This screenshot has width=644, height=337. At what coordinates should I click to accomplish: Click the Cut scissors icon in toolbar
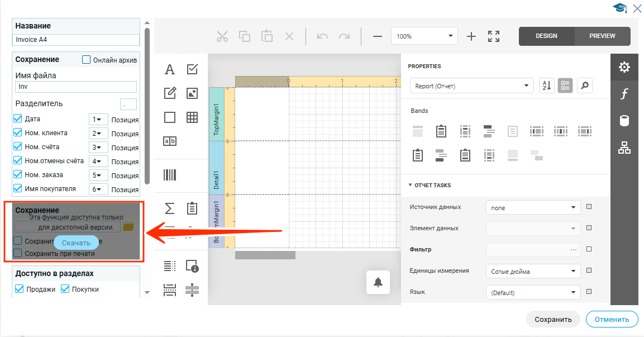(222, 36)
